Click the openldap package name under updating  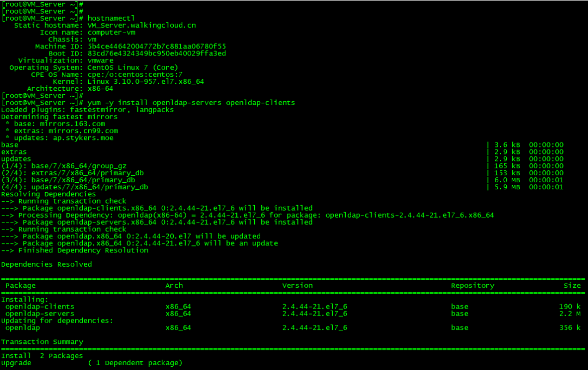coord(22,328)
